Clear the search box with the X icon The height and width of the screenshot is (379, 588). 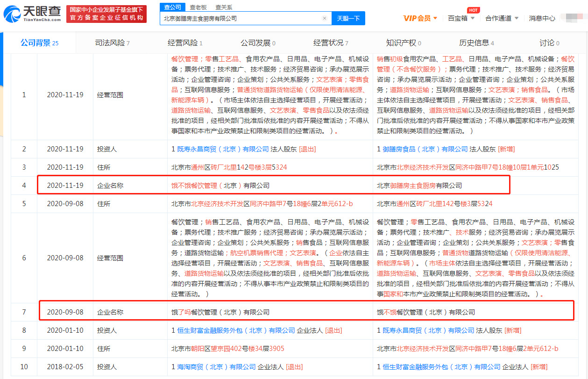325,18
